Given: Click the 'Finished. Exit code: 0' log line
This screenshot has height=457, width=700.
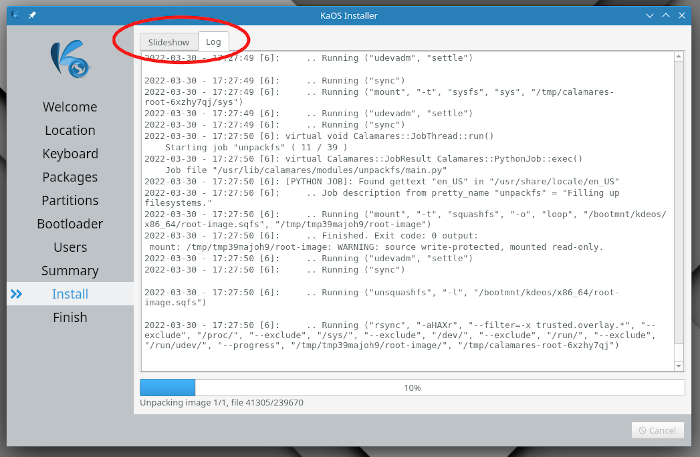Looking at the screenshot, I should 311,236.
